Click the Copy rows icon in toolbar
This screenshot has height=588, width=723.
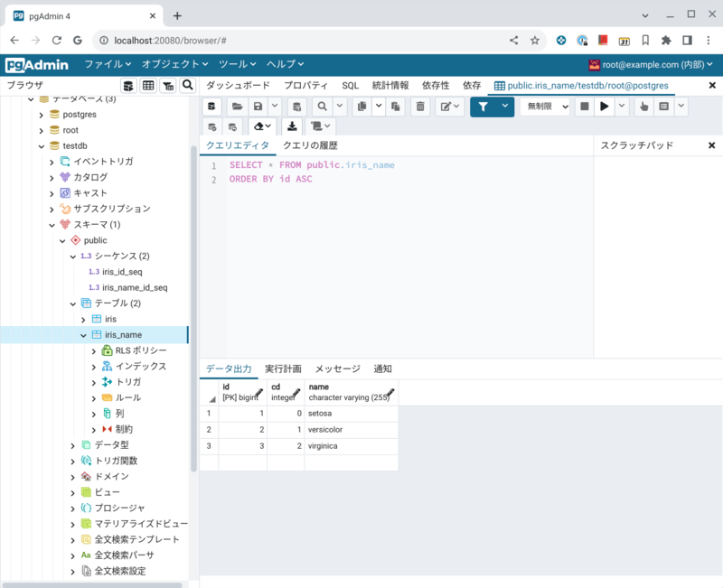click(x=361, y=107)
